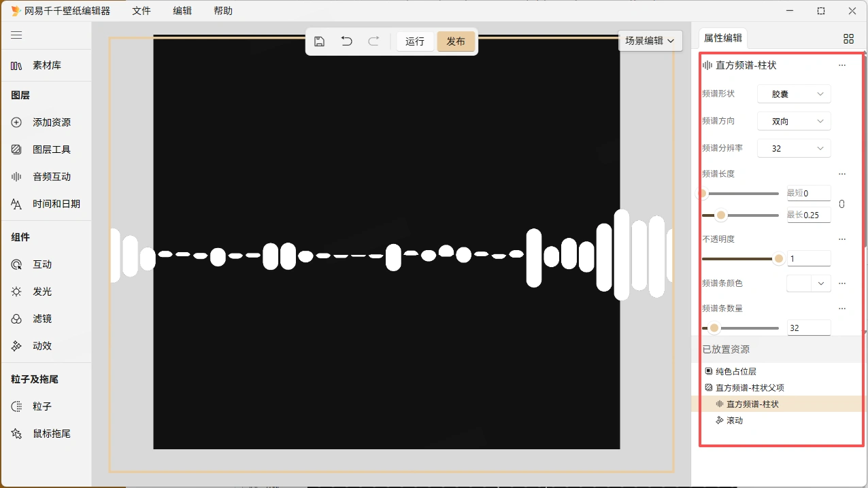Open the 素材库 asset library
This screenshot has width=868, height=488.
click(x=46, y=65)
